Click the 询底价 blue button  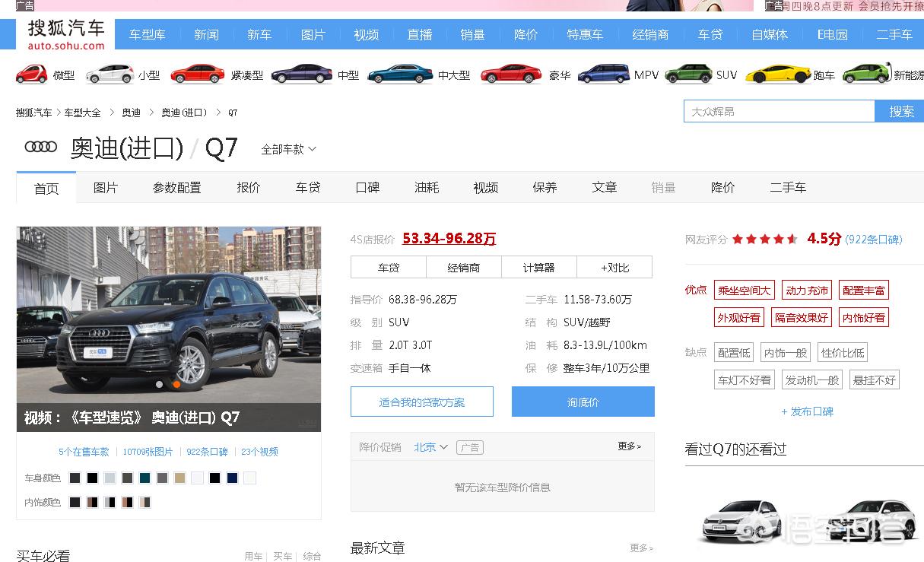(x=583, y=402)
